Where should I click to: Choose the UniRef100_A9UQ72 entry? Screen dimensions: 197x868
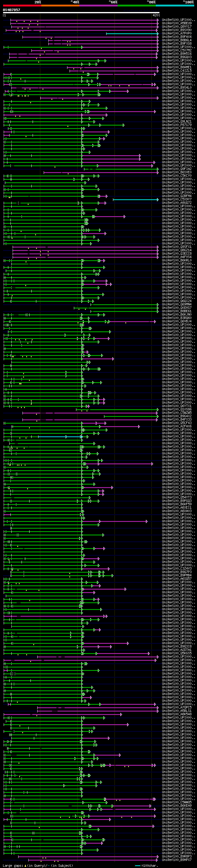tap(176, 203)
